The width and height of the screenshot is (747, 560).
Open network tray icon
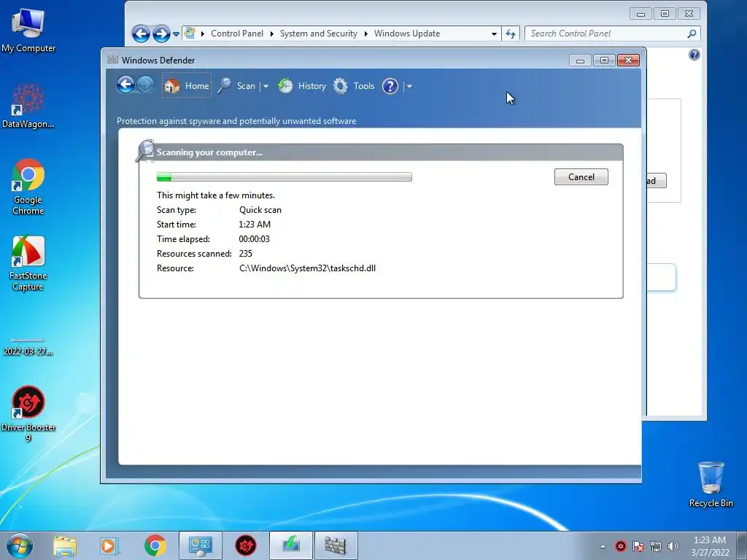[x=656, y=546]
